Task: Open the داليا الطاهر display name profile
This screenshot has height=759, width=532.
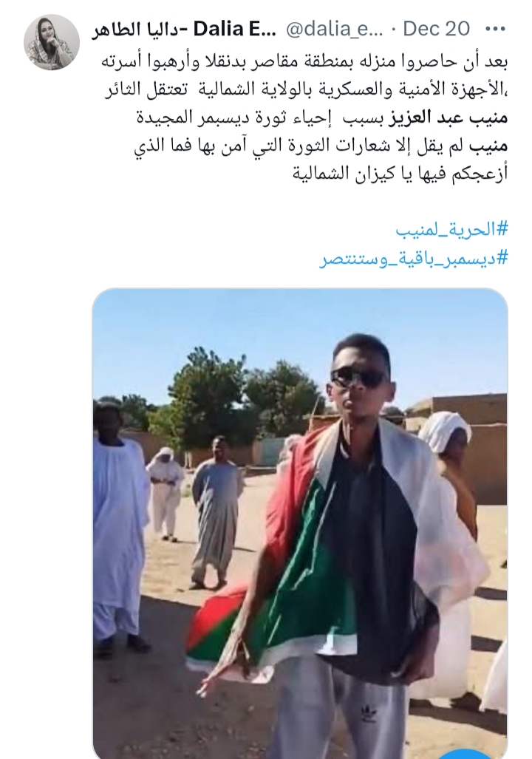Action: pyautogui.click(x=184, y=30)
